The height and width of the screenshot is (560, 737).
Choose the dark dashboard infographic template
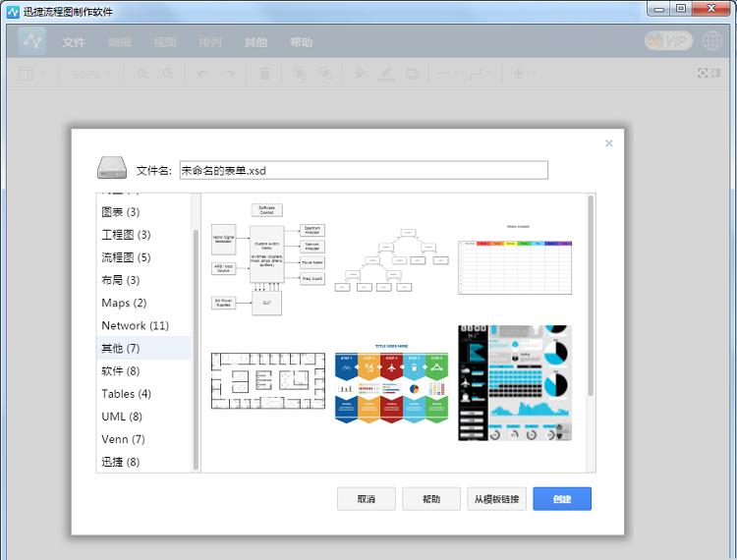(x=515, y=383)
